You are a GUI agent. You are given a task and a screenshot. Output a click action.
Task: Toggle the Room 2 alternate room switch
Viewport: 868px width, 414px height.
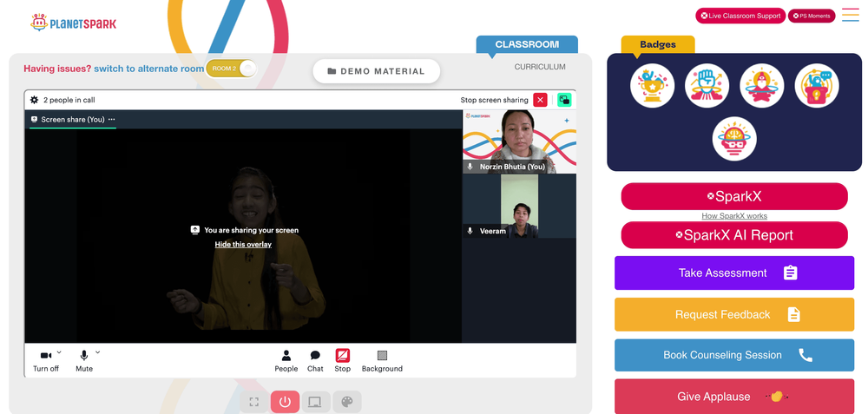232,69
